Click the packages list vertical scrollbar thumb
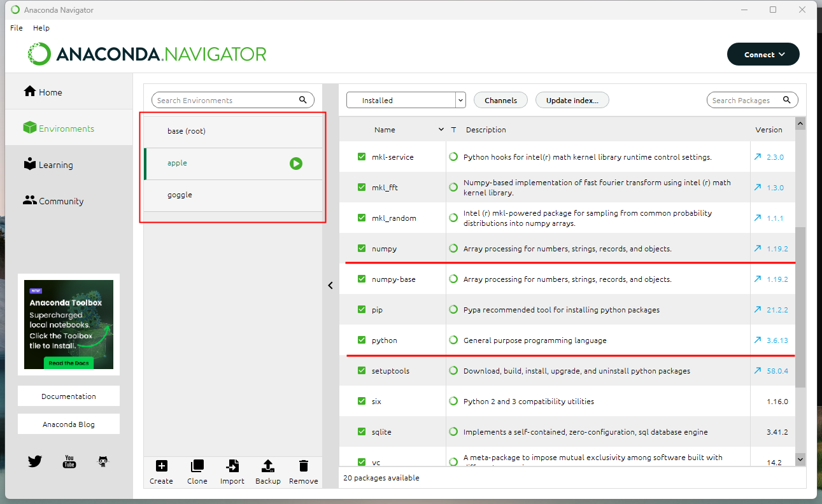The height and width of the screenshot is (504, 822). (x=800, y=307)
